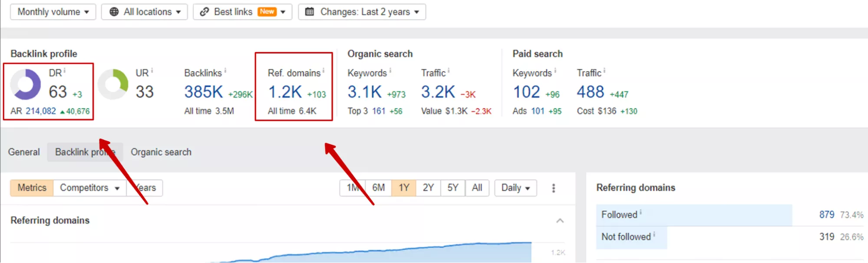The image size is (868, 263).
Task: Collapse the Referring domains chart section
Action: coord(560,221)
